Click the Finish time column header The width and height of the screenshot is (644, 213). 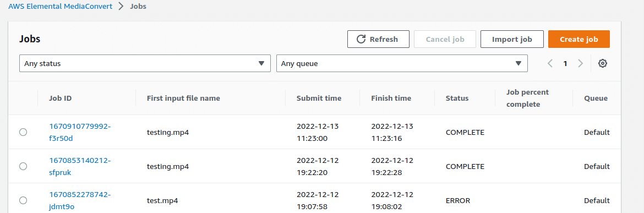[391, 99]
